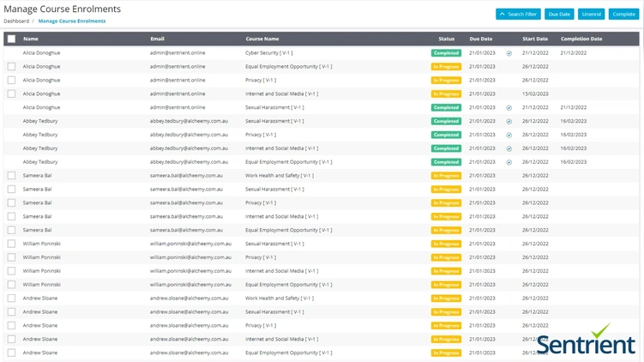Image resolution: width=644 pixels, height=362 pixels.
Task: Click the Complete button
Action: coord(623,15)
